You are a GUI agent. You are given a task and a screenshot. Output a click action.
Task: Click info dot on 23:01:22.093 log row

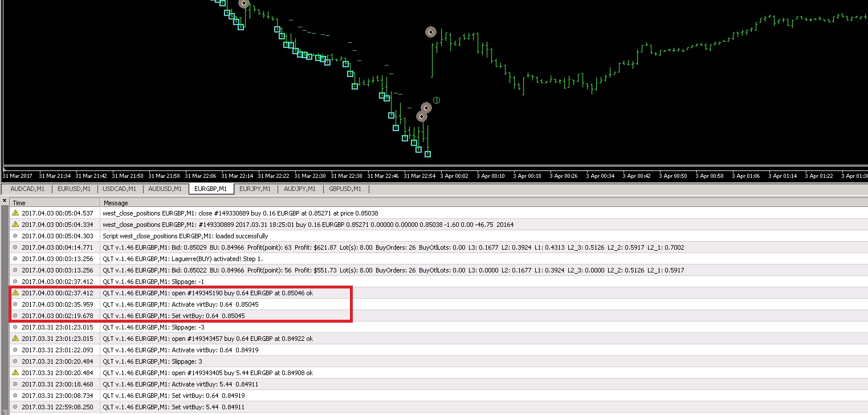tap(15, 349)
